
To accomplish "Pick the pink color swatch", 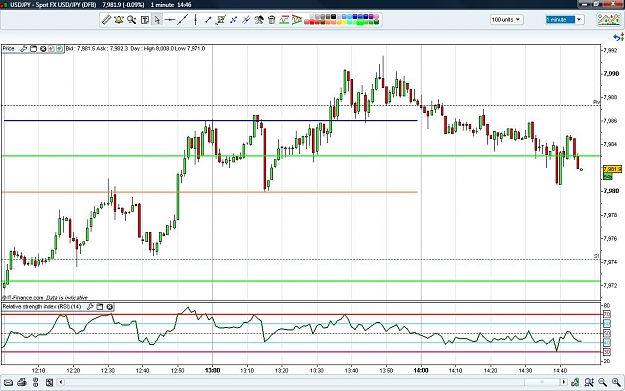I will click(x=376, y=17).
